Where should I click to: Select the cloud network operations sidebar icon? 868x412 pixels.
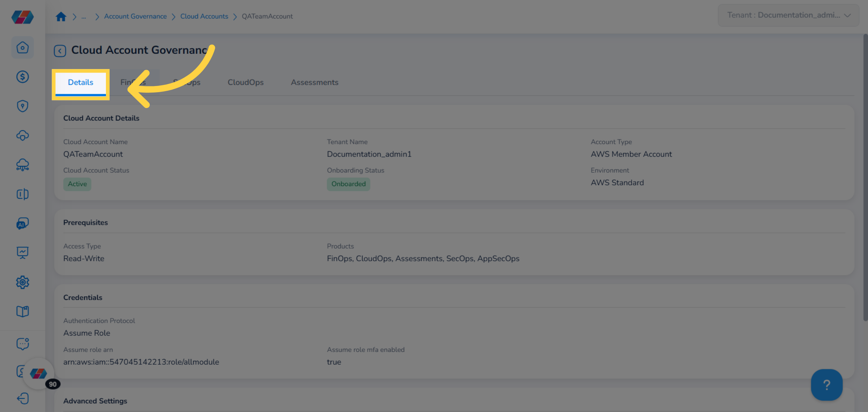[x=22, y=165]
